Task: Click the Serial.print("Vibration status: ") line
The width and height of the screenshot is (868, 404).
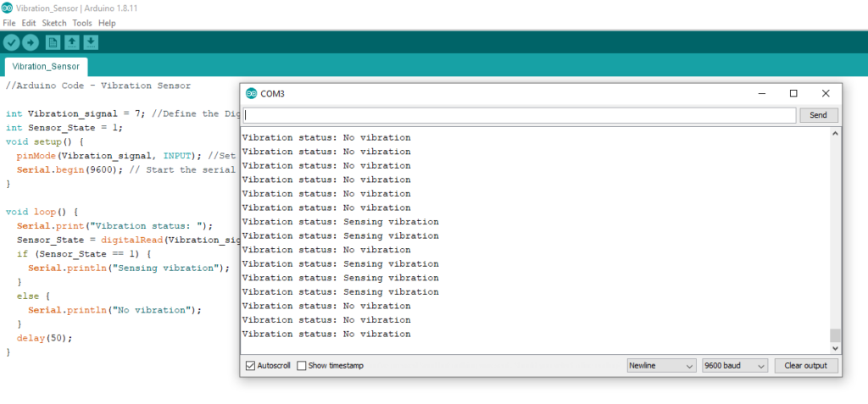Action: (x=114, y=226)
